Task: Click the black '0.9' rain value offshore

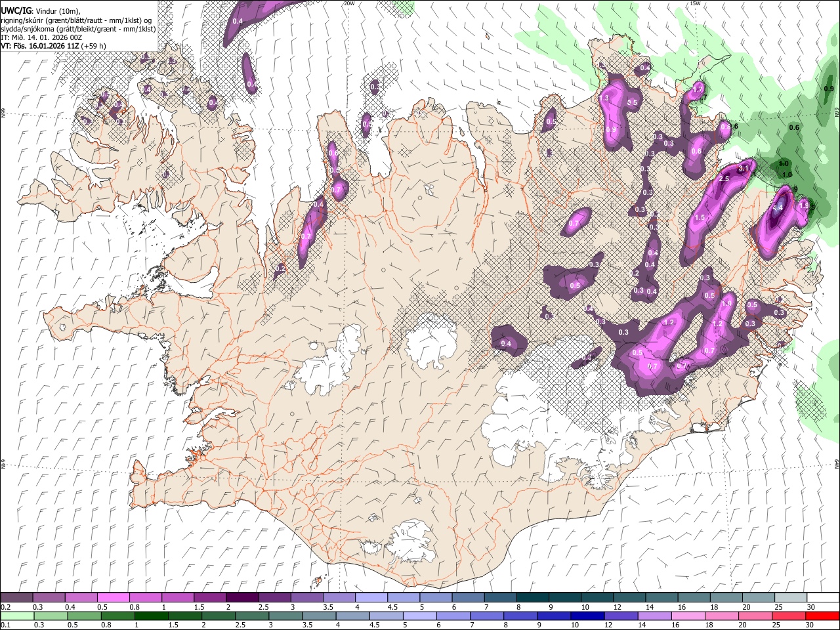Action: pyautogui.click(x=829, y=89)
